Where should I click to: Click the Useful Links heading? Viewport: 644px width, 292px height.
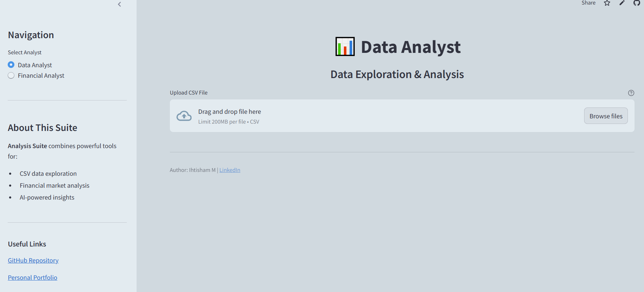tap(27, 244)
